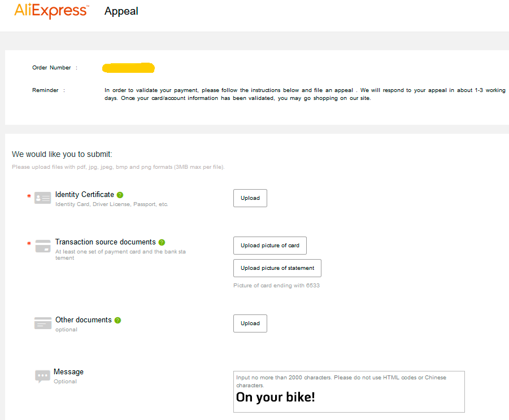The width and height of the screenshot is (509, 420).
Task: Click the identity card icon
Action: [x=42, y=198]
